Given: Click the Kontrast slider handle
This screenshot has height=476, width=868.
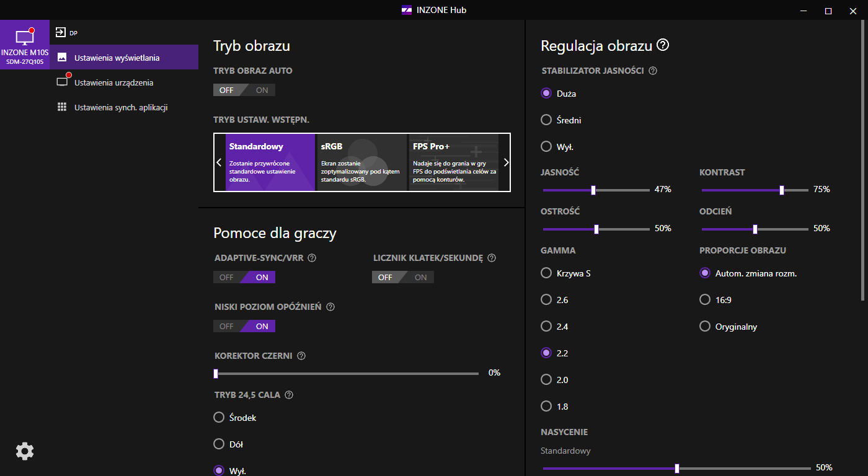Looking at the screenshot, I should pos(782,190).
